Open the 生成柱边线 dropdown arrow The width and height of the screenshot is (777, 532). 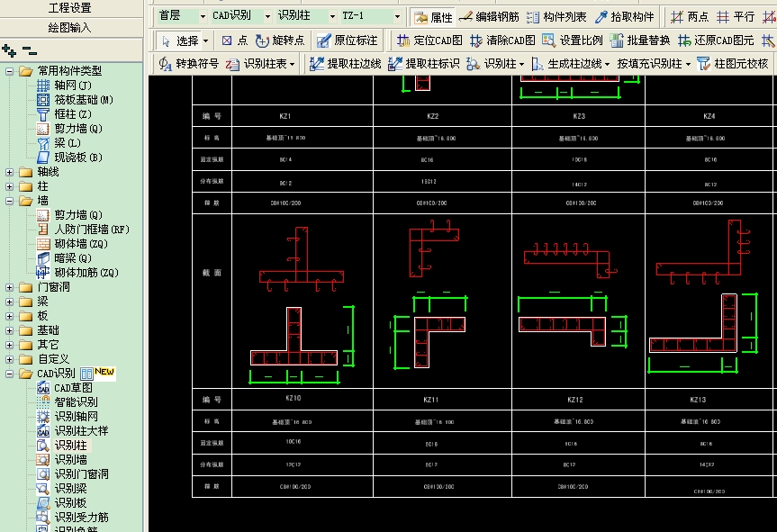tap(607, 65)
